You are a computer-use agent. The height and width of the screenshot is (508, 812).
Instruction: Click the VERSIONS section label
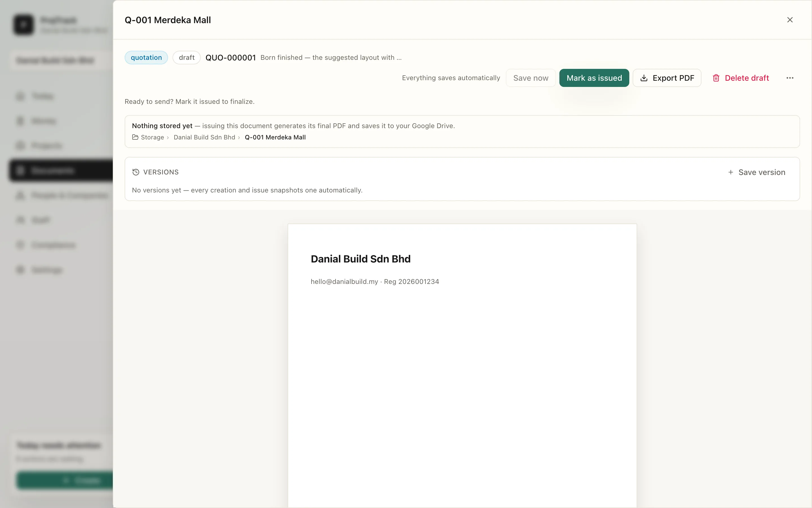point(161,172)
